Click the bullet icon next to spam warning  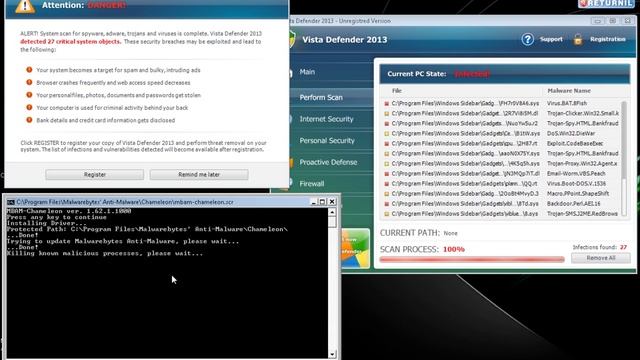29,70
